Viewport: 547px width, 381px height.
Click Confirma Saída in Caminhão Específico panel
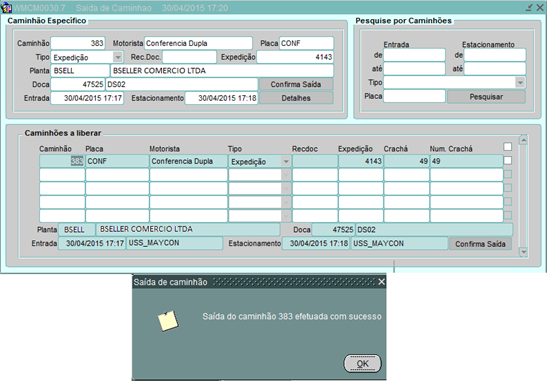(x=296, y=84)
